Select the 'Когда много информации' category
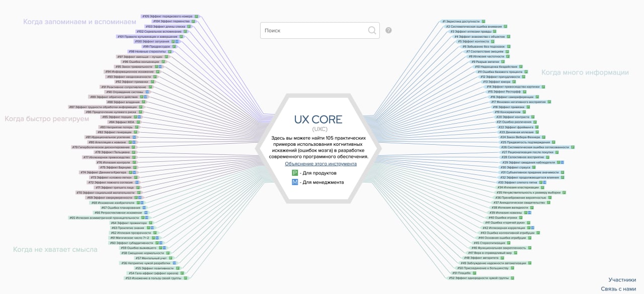 (585, 72)
